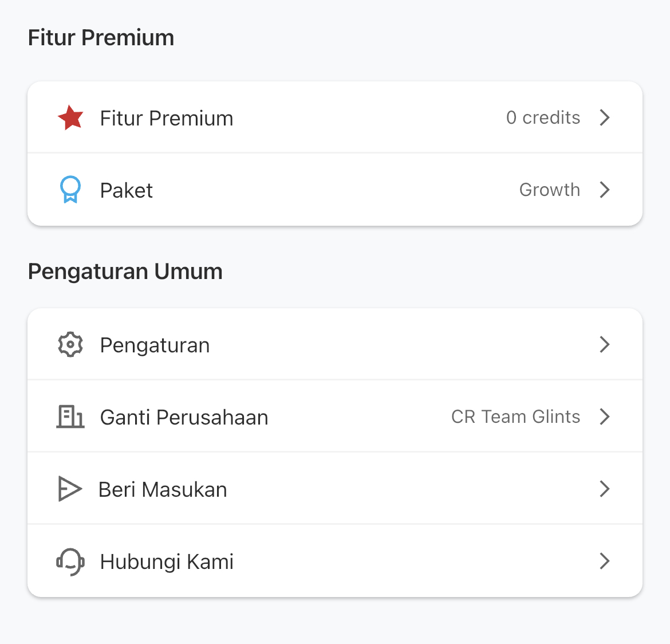The height and width of the screenshot is (644, 670).
Task: Open Hubungi Kami using its chevron
Action: click(605, 561)
